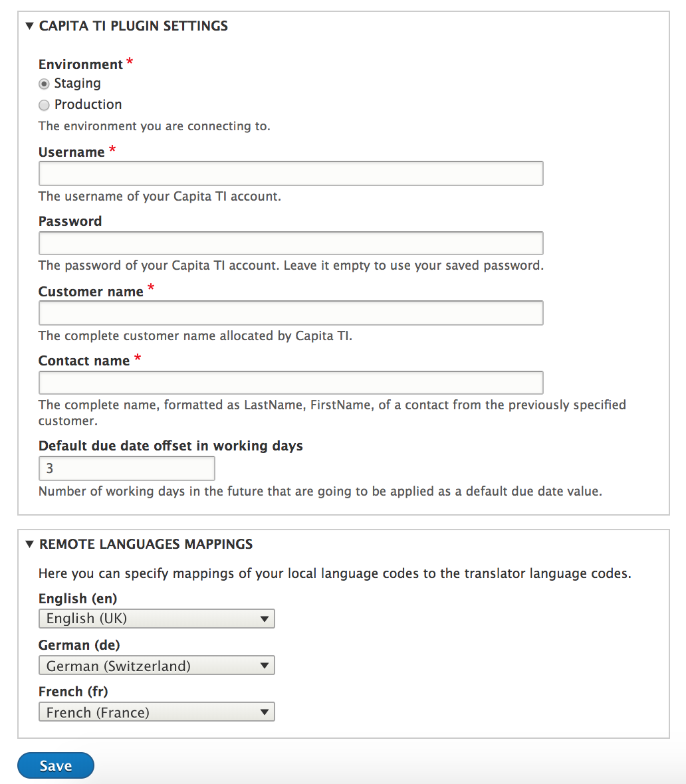Open the French (fr) language mapping dropdown
686x784 pixels.
click(156, 712)
